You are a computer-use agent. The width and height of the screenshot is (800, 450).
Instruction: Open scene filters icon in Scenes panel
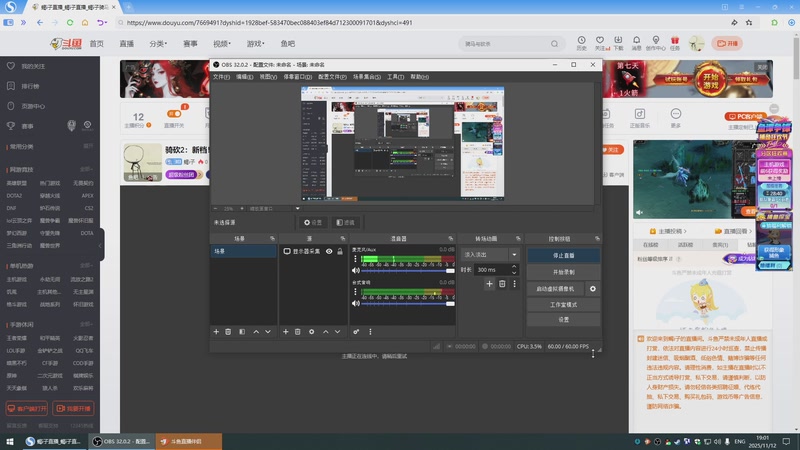pyautogui.click(x=242, y=332)
